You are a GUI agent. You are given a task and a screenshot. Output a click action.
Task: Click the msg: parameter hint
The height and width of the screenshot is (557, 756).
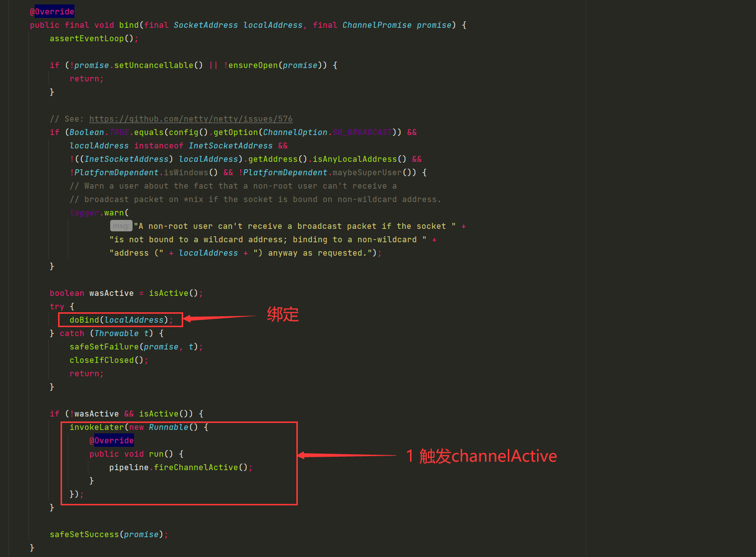(x=121, y=226)
